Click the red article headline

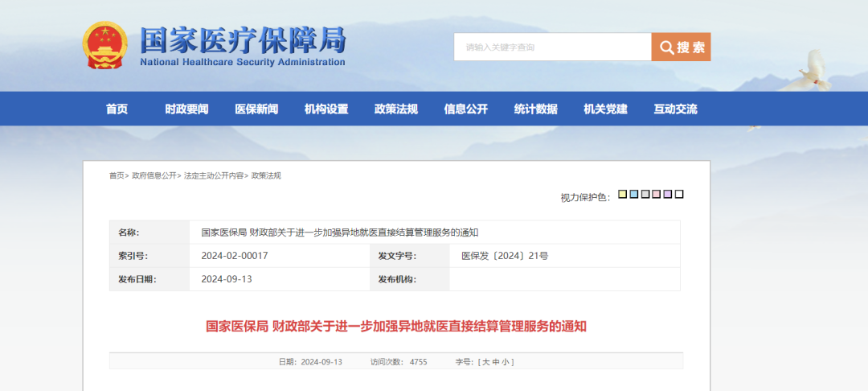396,326
